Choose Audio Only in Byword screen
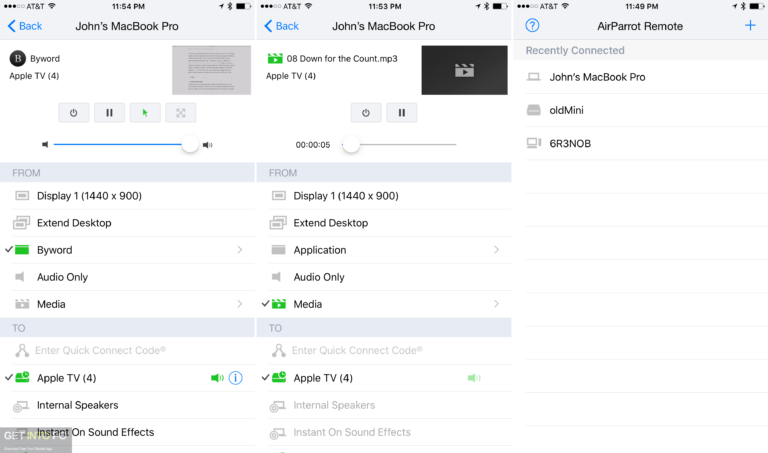Viewport: 768px width, 453px height. click(127, 277)
